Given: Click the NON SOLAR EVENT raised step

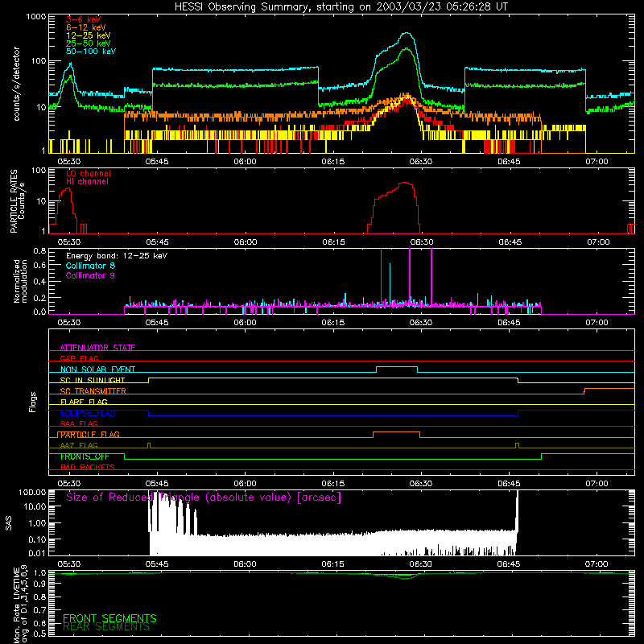Looking at the screenshot, I should 397,367.
